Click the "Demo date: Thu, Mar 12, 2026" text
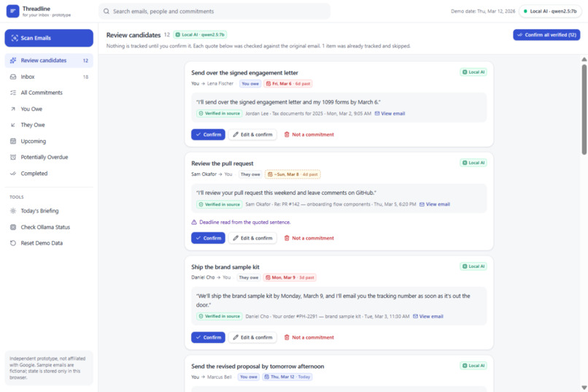The image size is (588, 392). click(483, 11)
